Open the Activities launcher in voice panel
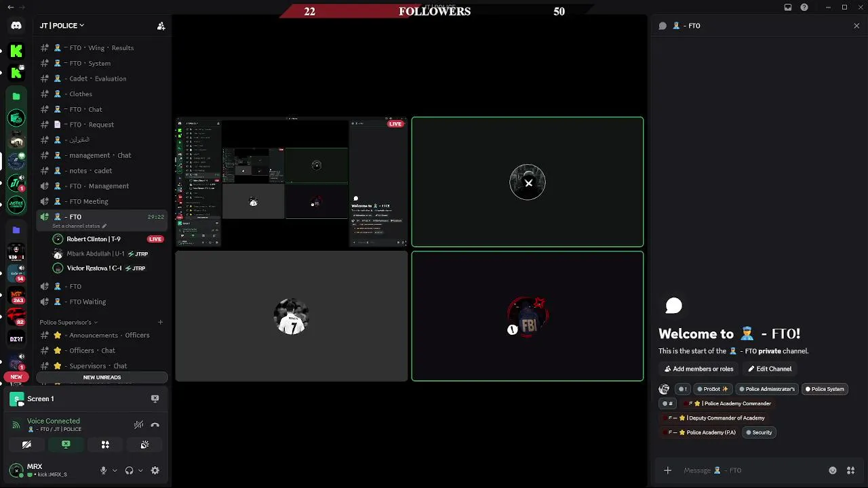 105,445
